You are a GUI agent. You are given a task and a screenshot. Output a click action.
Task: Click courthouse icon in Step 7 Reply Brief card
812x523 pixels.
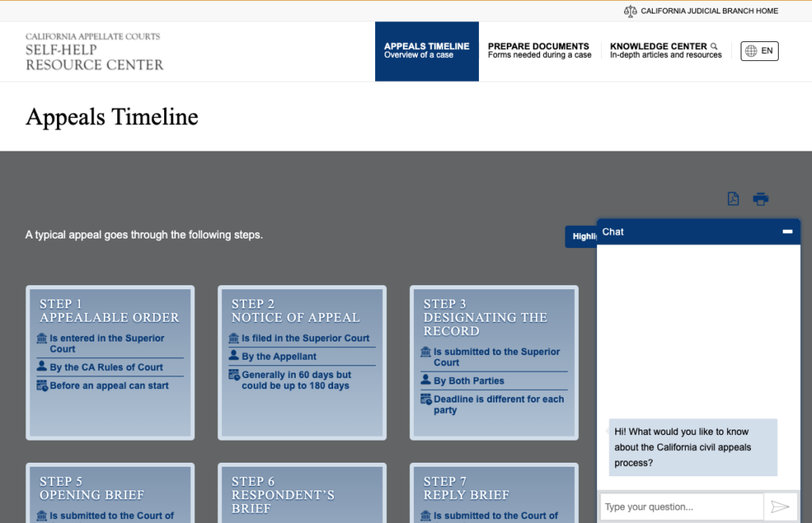426,516
